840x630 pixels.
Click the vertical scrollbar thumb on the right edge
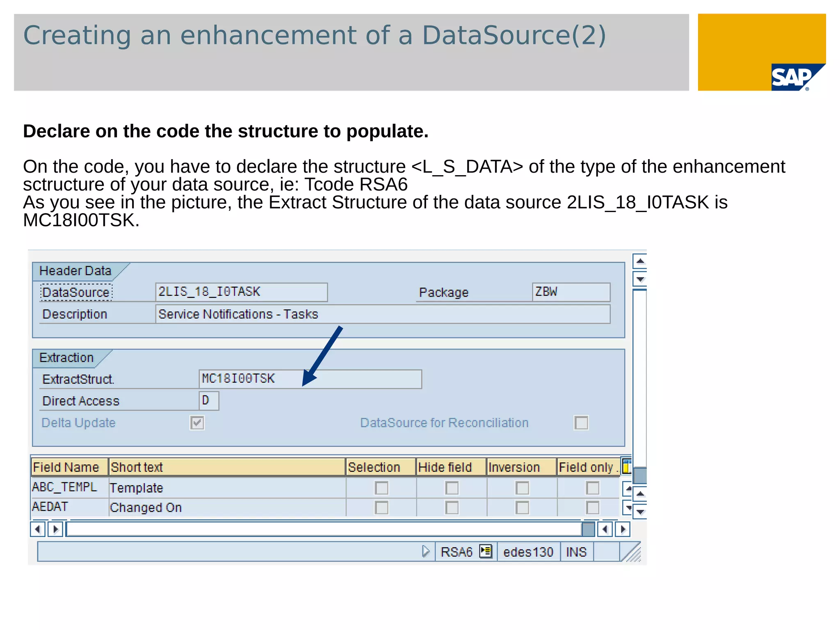click(640, 476)
